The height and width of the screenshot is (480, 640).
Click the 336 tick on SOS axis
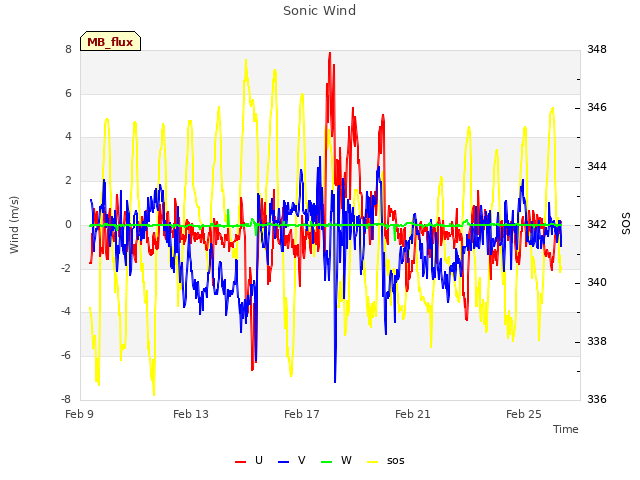[x=597, y=399]
